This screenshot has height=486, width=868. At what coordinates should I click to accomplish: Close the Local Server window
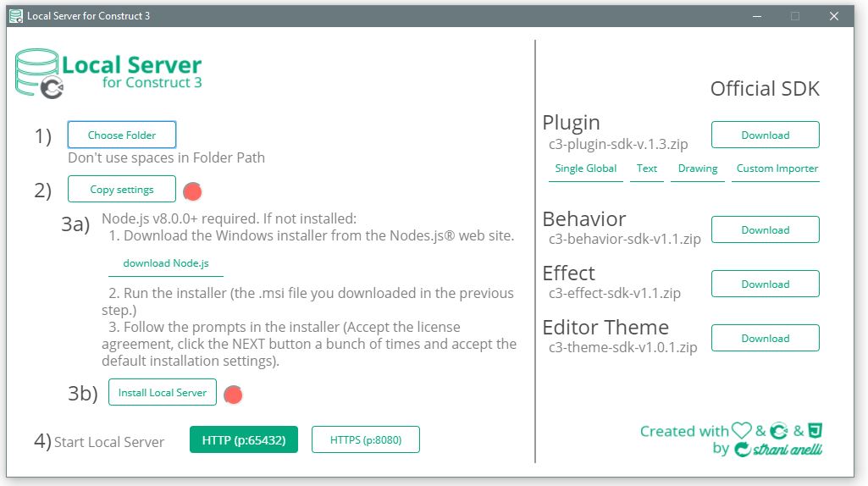833,16
